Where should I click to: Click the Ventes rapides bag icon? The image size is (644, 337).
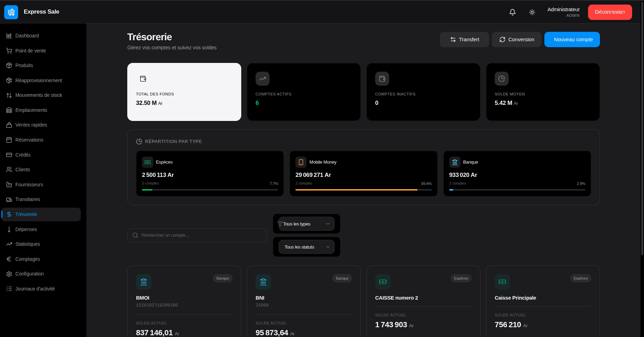[9, 125]
